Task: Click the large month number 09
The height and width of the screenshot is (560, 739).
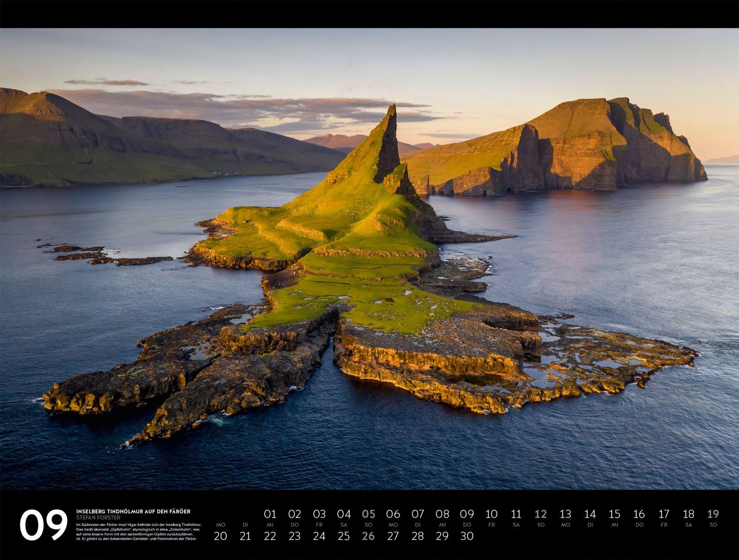Action: tap(43, 525)
